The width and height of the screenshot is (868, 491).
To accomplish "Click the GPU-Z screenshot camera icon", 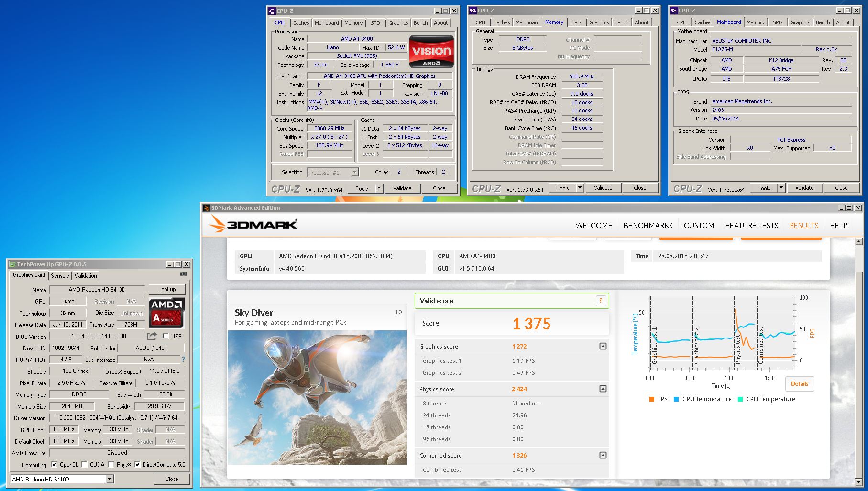I will (183, 274).
